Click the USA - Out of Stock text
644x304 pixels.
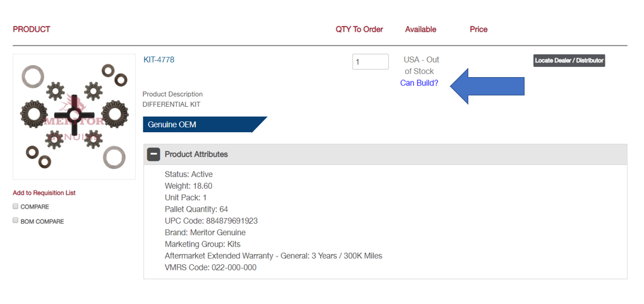click(x=421, y=66)
